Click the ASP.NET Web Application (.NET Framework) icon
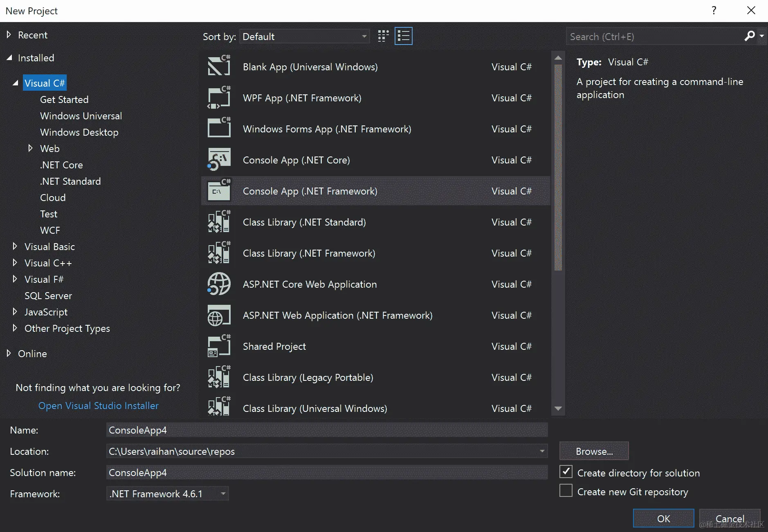Screen dimensions: 768x532 219,315
